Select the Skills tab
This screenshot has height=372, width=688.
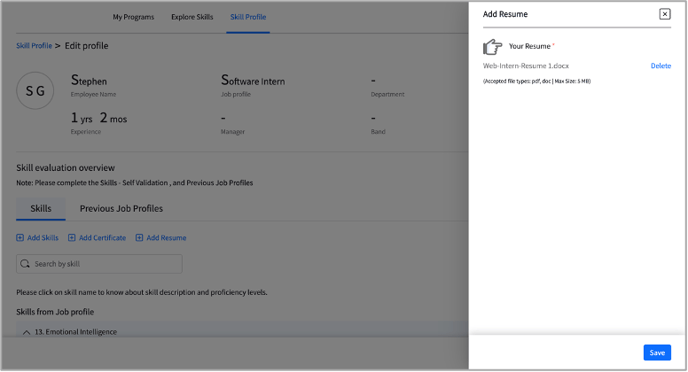click(x=41, y=208)
